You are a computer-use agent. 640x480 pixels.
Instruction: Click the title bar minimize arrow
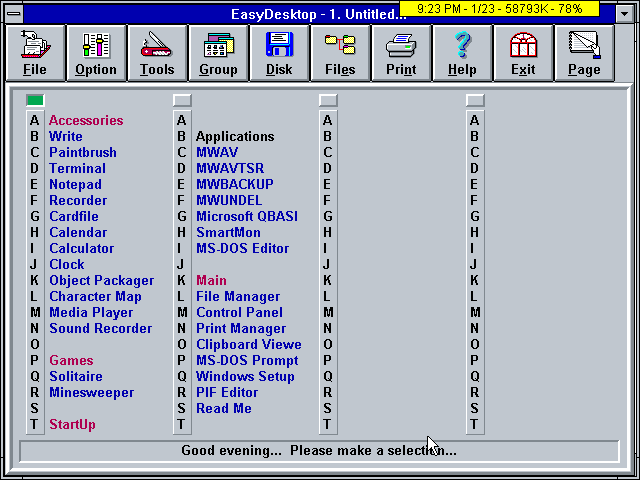tap(624, 14)
